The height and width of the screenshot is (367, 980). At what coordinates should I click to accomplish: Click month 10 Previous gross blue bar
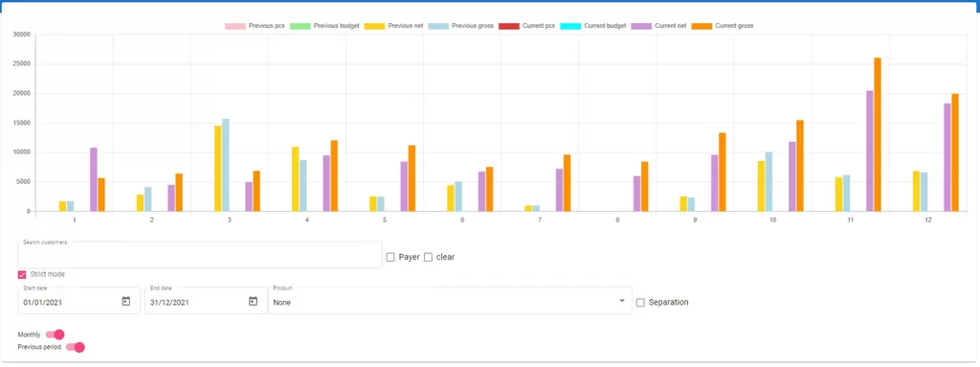pos(768,182)
